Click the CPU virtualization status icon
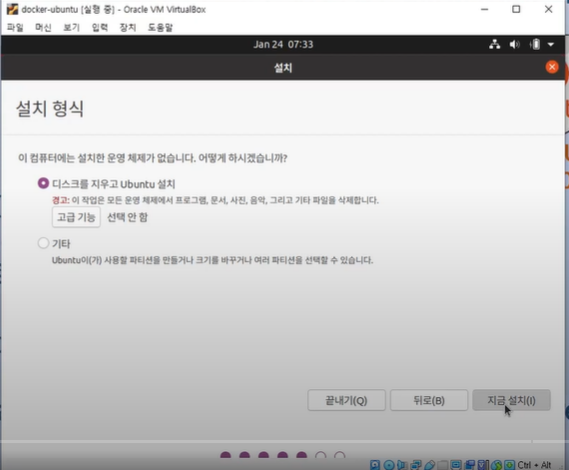 (483, 465)
